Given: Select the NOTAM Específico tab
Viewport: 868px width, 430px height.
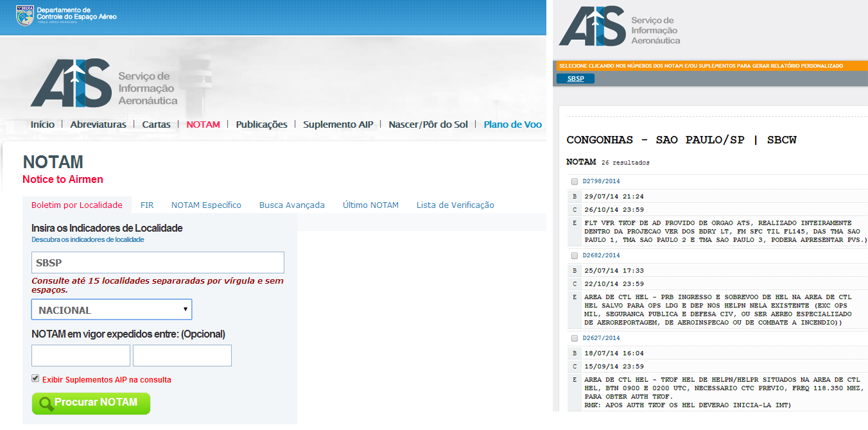Looking at the screenshot, I should click(x=207, y=205).
